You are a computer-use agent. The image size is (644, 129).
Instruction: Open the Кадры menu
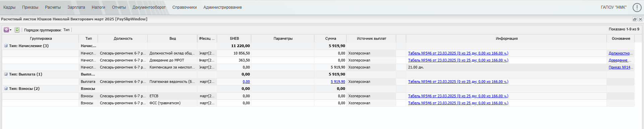coord(9,7)
